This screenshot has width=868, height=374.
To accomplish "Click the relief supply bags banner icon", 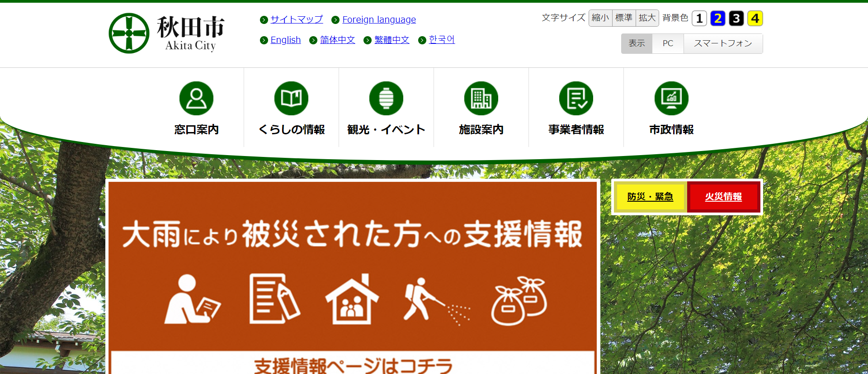I will [x=519, y=301].
